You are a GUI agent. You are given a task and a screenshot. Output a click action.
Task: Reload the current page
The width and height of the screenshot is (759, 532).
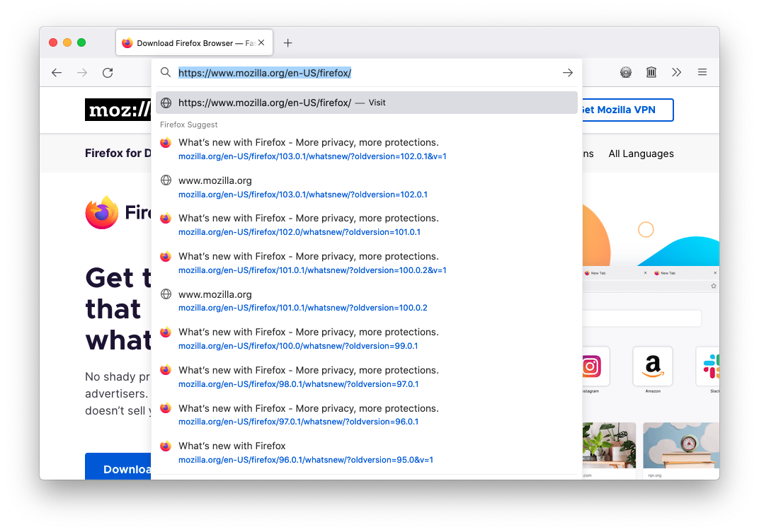tap(108, 73)
